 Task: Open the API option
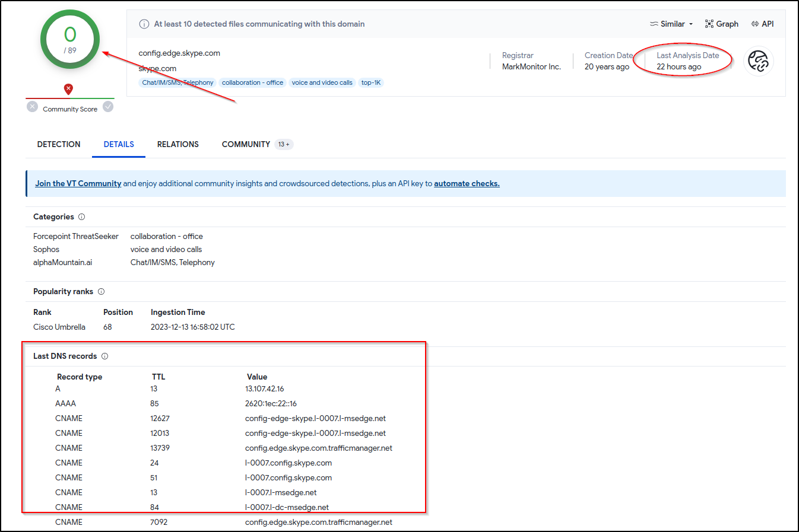[x=762, y=24]
